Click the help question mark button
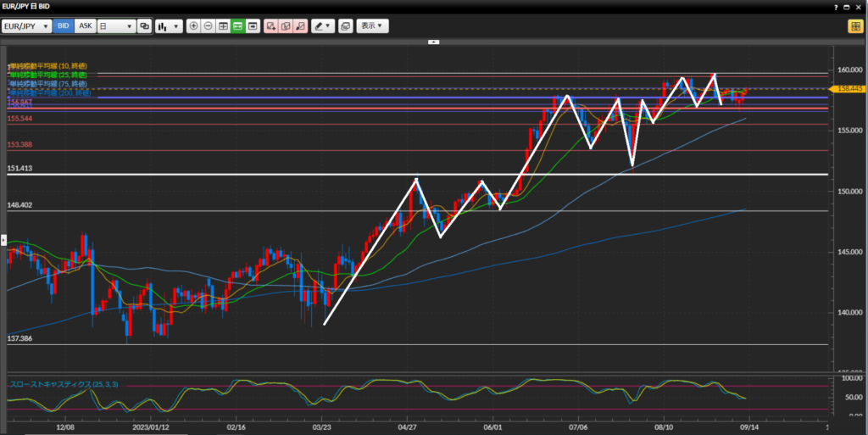 [x=834, y=7]
